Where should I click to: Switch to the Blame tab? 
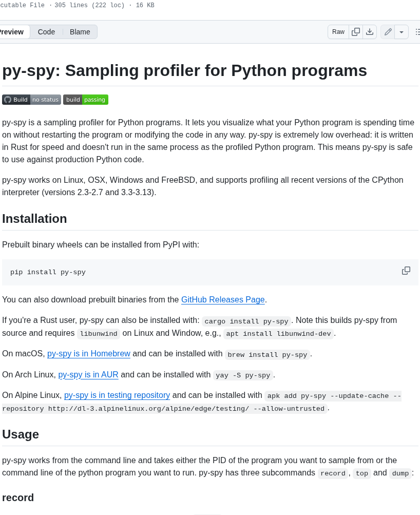coord(80,31)
